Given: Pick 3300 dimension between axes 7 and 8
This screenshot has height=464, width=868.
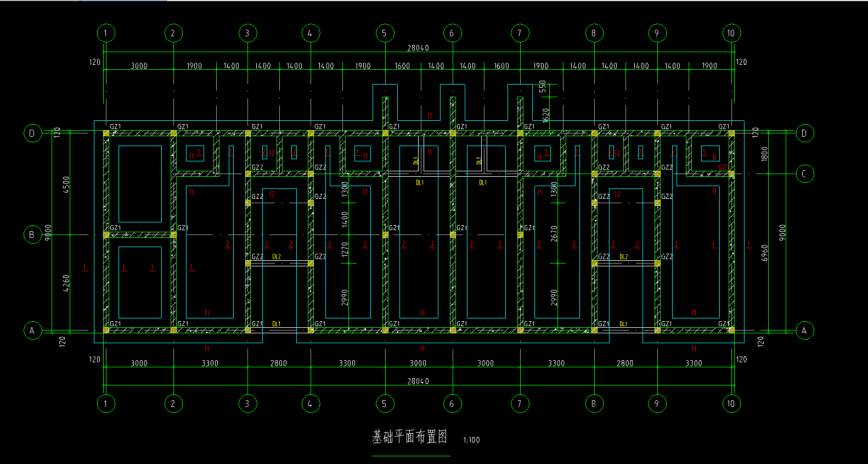Looking at the screenshot, I should (x=556, y=363).
